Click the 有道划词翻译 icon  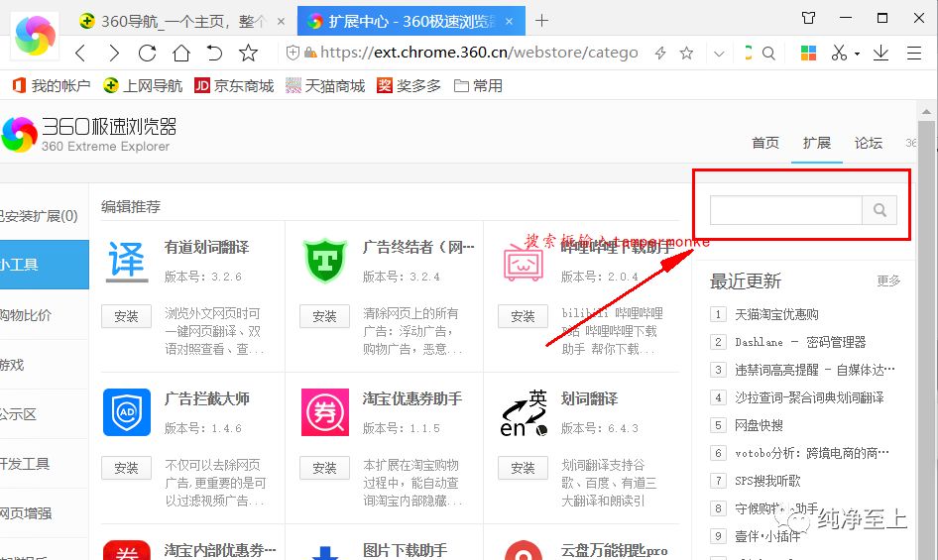click(x=127, y=262)
